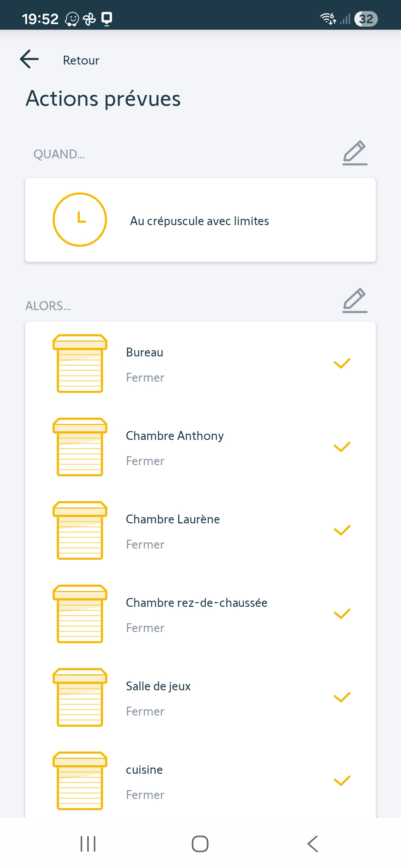Toggle the Chambre rez-de-chaussée checkmark
This screenshot has height=868, width=401.
[342, 614]
